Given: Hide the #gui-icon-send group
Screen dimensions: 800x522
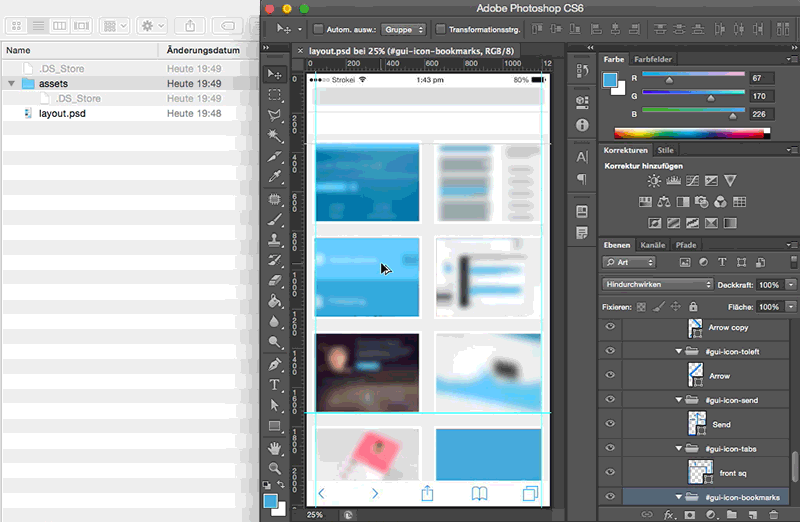Looking at the screenshot, I should (x=610, y=399).
